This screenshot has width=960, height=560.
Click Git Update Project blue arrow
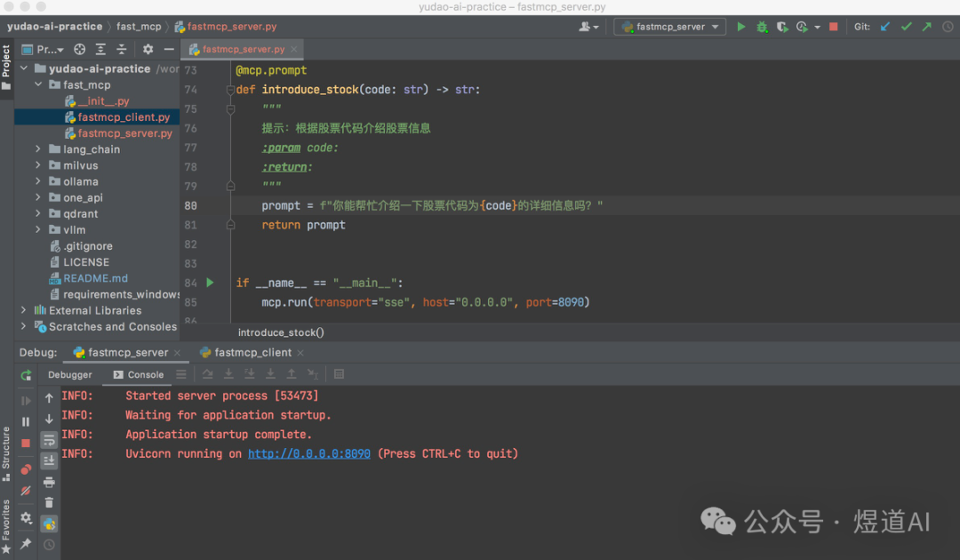[x=885, y=27]
